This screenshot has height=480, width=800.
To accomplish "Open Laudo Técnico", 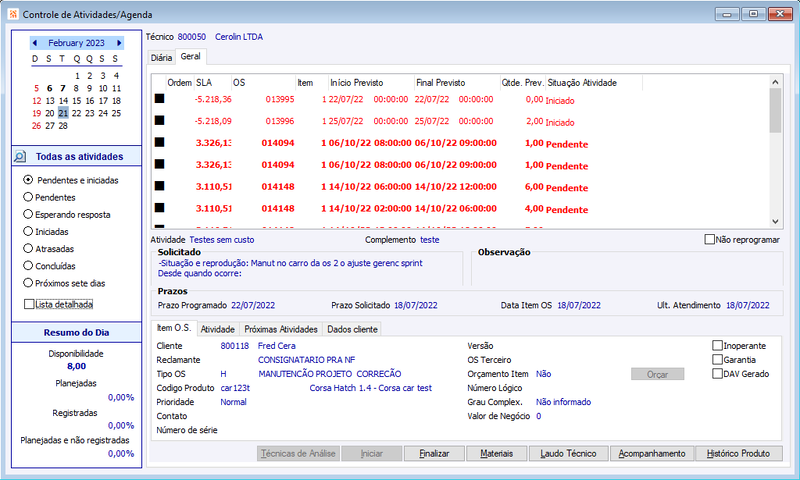I will (x=568, y=453).
